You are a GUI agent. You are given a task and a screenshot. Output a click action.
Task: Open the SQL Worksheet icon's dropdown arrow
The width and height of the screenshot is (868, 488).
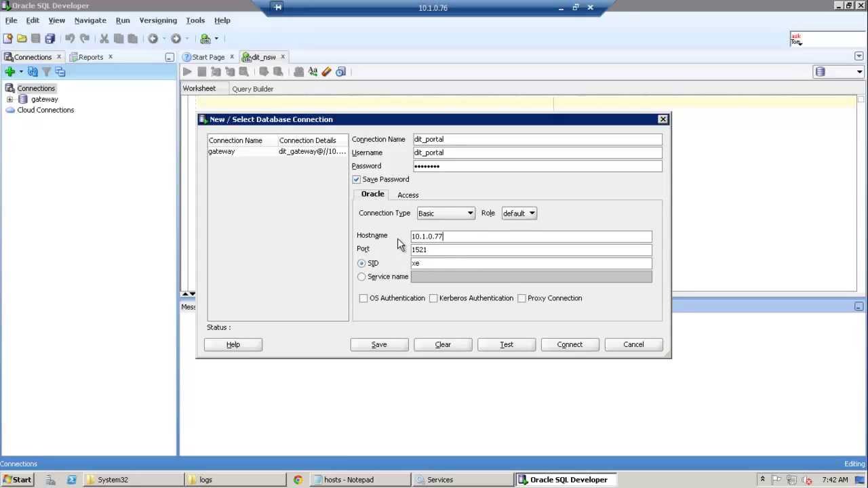tap(216, 39)
